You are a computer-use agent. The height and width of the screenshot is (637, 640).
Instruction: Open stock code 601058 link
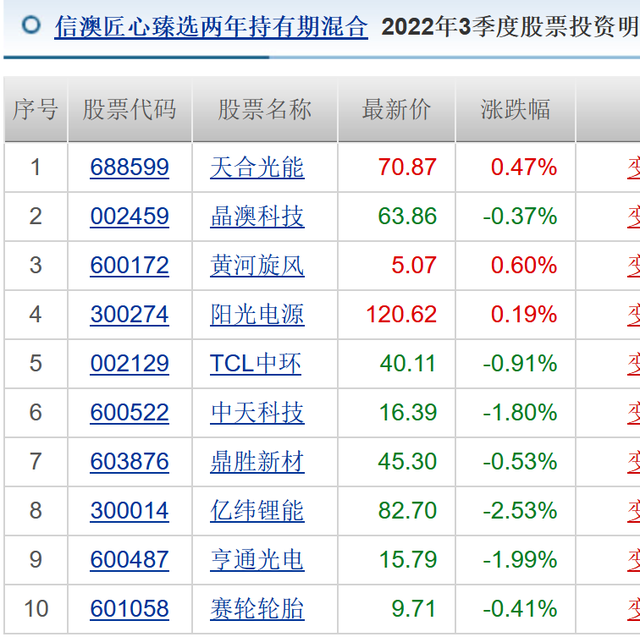point(129,608)
